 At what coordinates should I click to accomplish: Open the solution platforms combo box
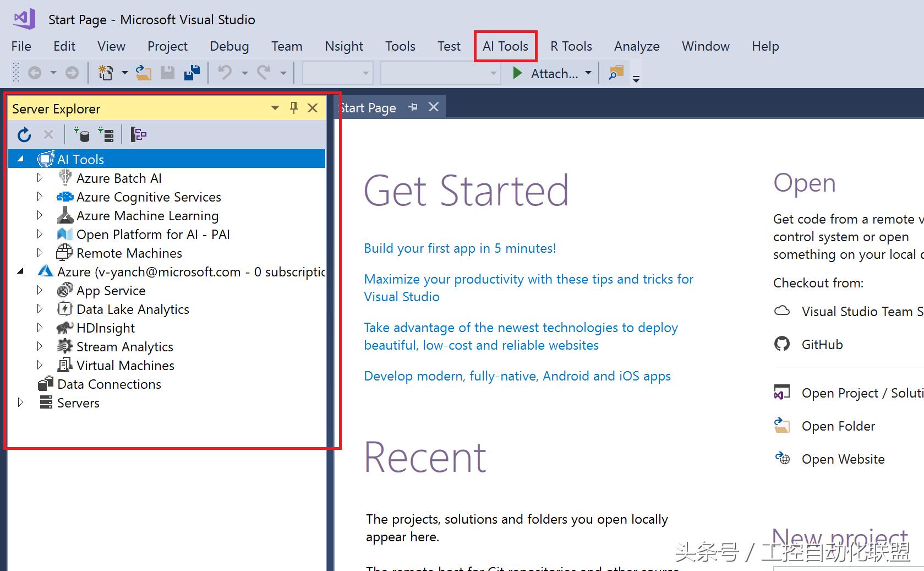pos(440,73)
